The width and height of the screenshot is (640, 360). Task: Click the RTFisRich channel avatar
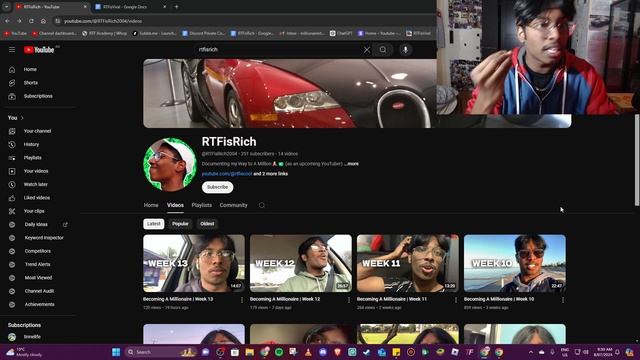point(170,164)
